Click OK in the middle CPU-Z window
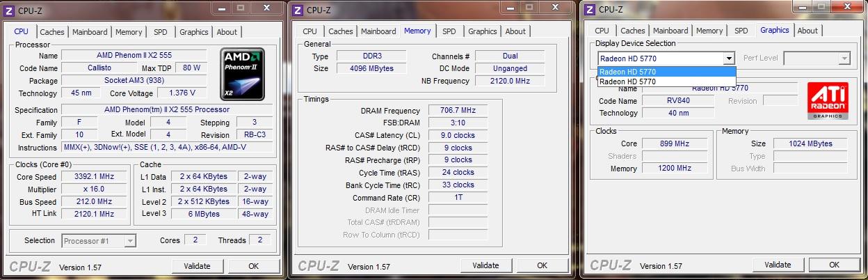 coord(542,265)
